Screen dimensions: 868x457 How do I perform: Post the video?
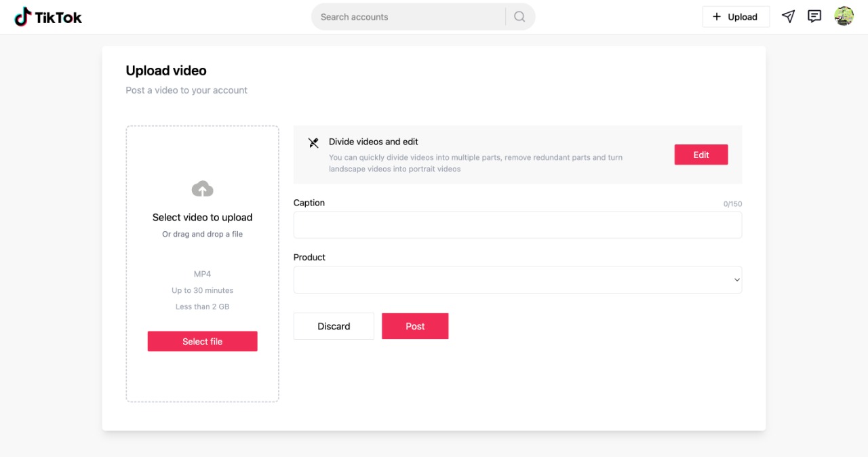(415, 326)
